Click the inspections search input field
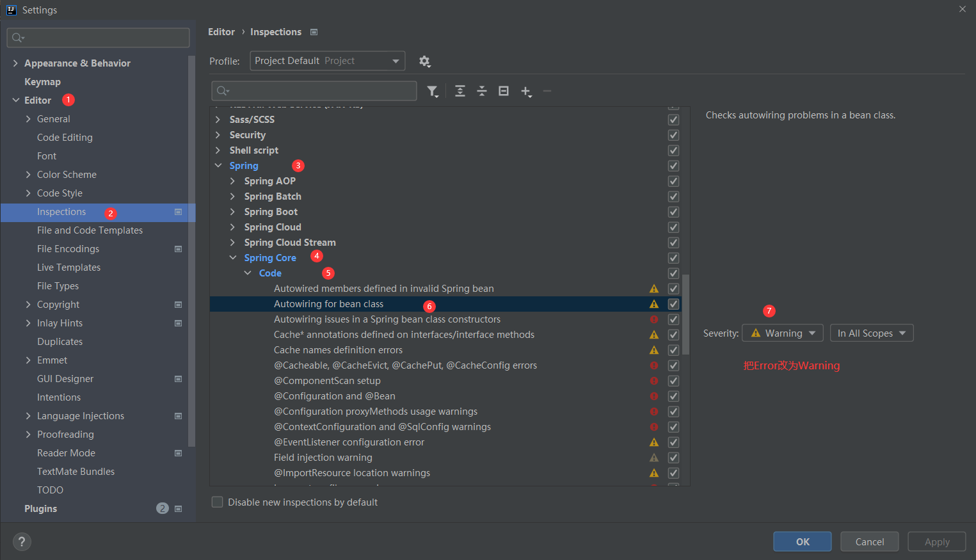The width and height of the screenshot is (976, 560). coord(314,91)
